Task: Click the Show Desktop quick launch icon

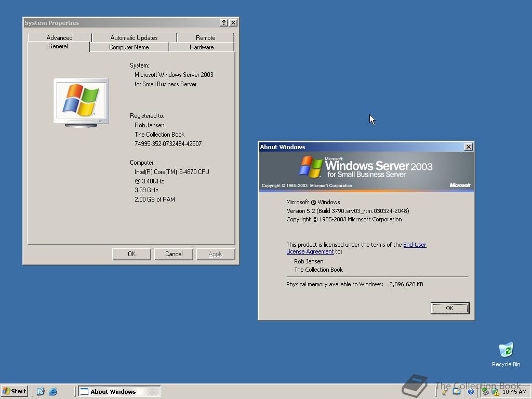Action: coord(41,392)
